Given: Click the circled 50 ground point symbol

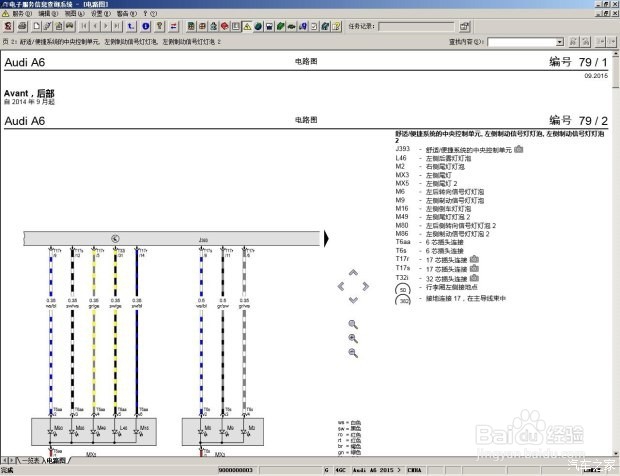Looking at the screenshot, I should point(403,289).
